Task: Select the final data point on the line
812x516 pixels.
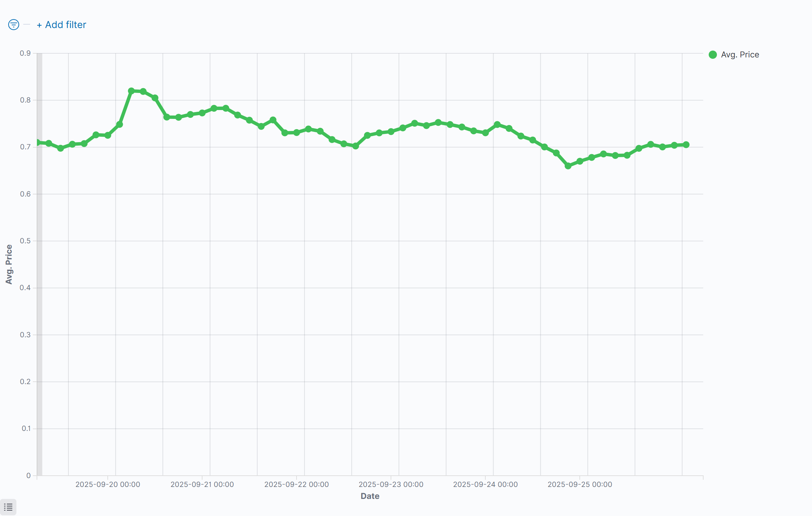Action: point(686,145)
